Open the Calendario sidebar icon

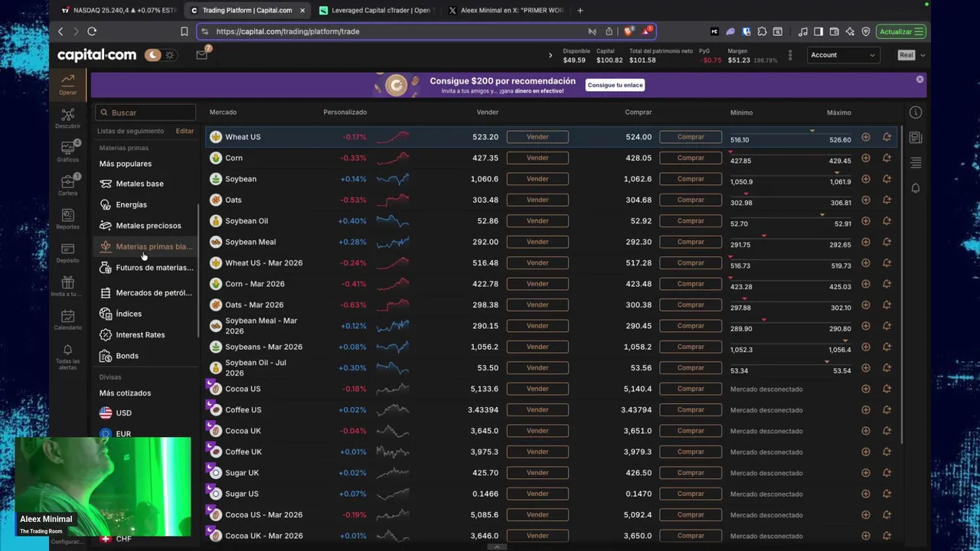(68, 320)
